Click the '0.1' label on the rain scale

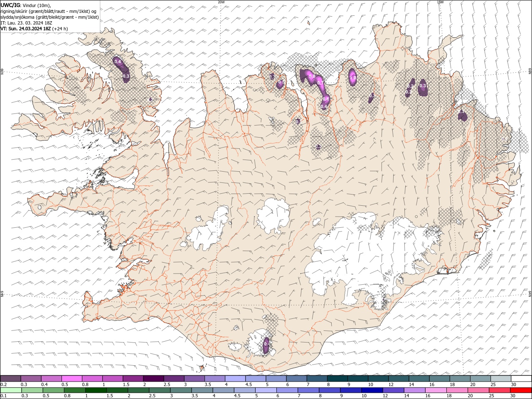click(3, 396)
